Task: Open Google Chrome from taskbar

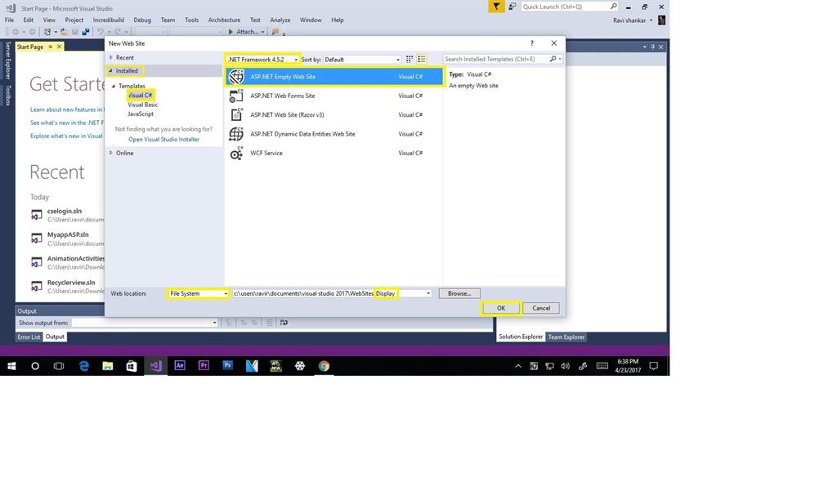Action: pyautogui.click(x=324, y=366)
